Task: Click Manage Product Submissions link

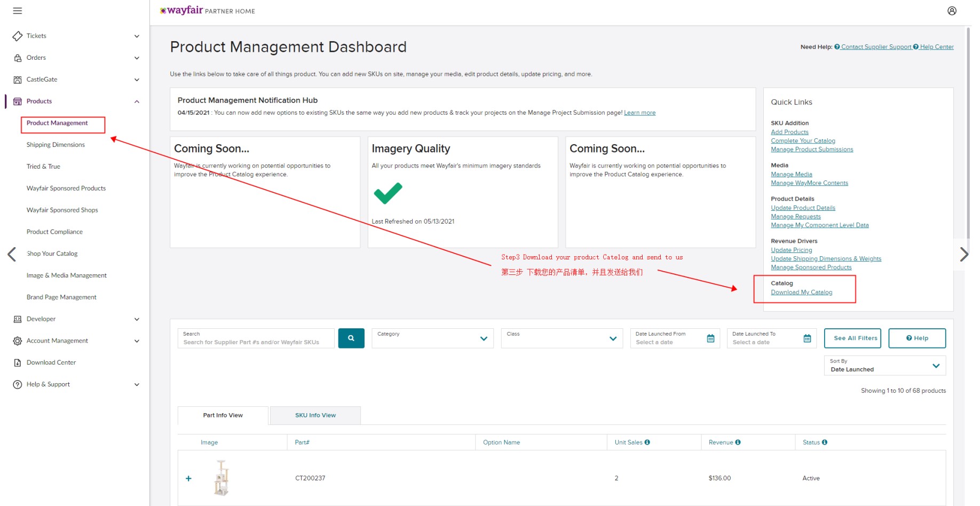Action: coord(812,149)
